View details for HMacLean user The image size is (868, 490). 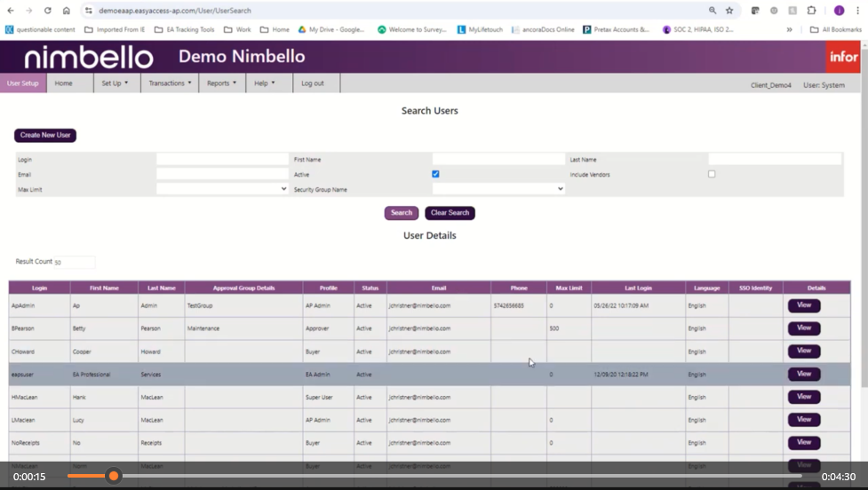804,397
